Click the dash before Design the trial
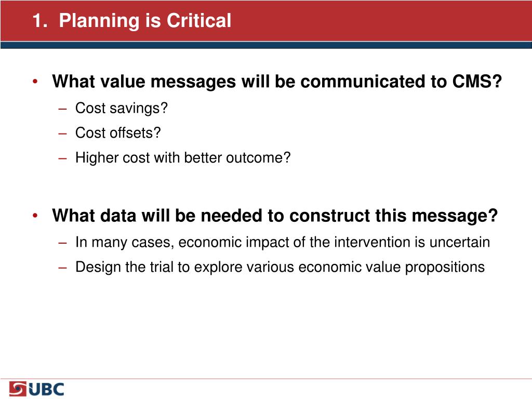Image resolution: width=532 pixels, height=399 pixels. [62, 268]
